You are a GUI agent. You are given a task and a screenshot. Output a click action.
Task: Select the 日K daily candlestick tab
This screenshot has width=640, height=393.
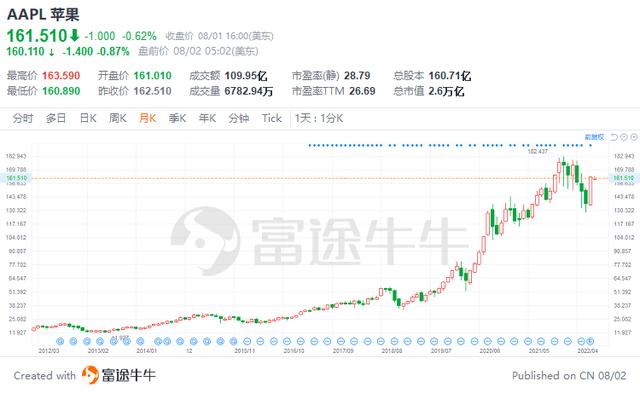(88, 118)
